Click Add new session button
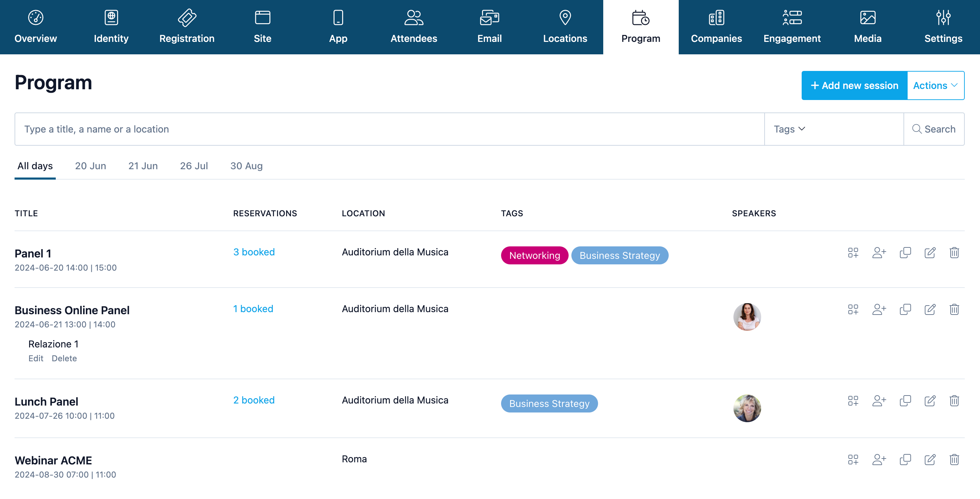 [x=854, y=85]
